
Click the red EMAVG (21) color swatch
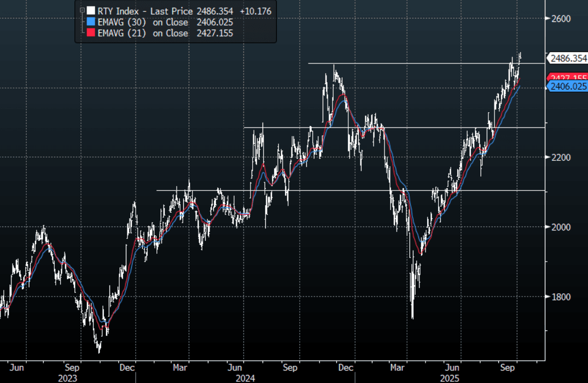(x=91, y=33)
